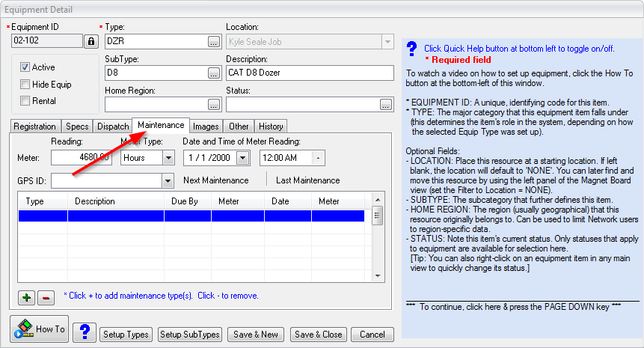
Task: Check the Rental checkbox
Action: point(25,101)
